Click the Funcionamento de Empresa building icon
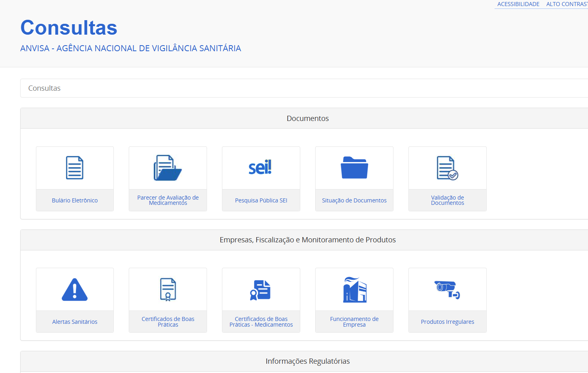This screenshot has width=588, height=373. [x=355, y=290]
